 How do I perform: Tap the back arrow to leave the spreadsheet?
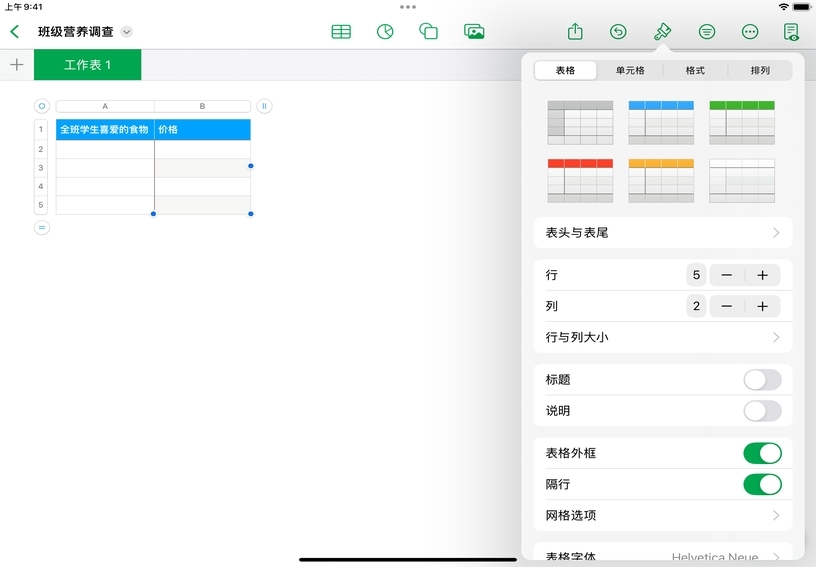15,32
